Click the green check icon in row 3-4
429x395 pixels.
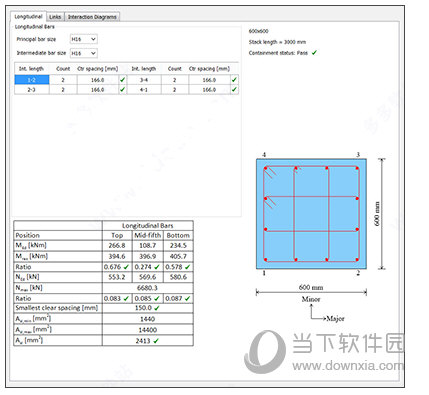[x=234, y=80]
